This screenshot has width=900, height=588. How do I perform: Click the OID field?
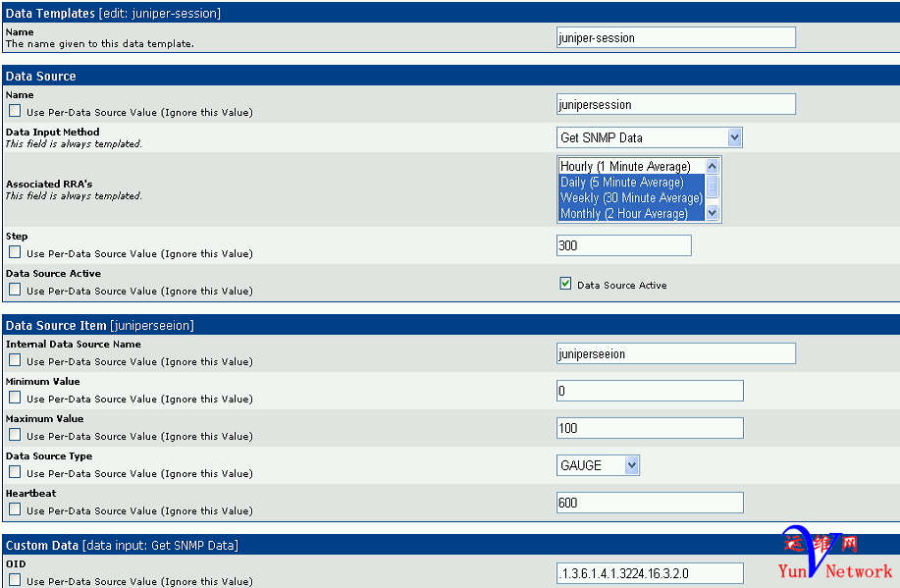pyautogui.click(x=650, y=573)
